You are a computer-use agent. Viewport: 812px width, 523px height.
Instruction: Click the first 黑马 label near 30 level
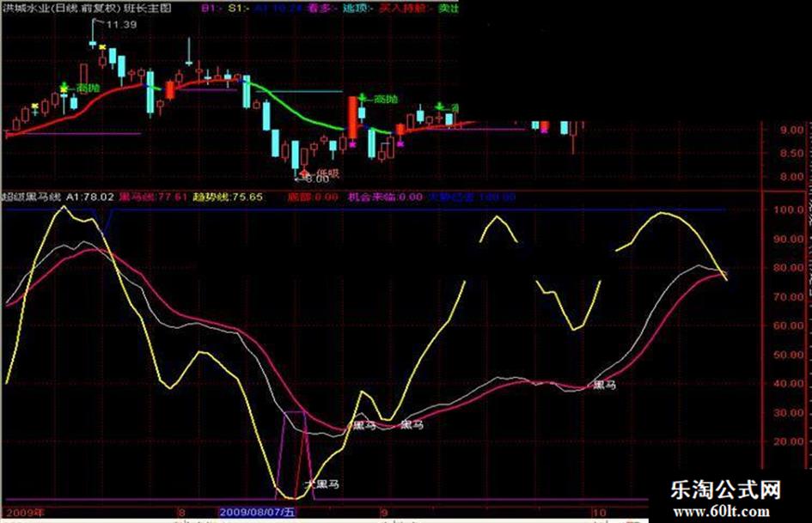[364, 426]
